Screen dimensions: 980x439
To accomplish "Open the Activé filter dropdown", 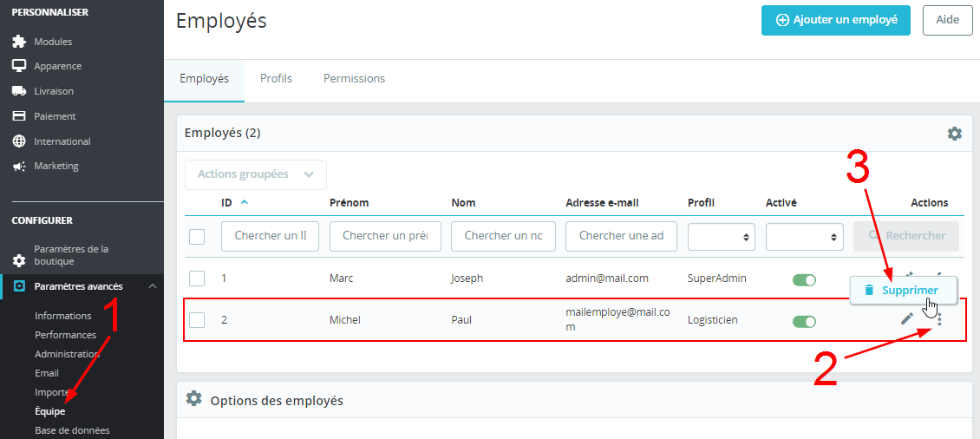I will pos(804,236).
